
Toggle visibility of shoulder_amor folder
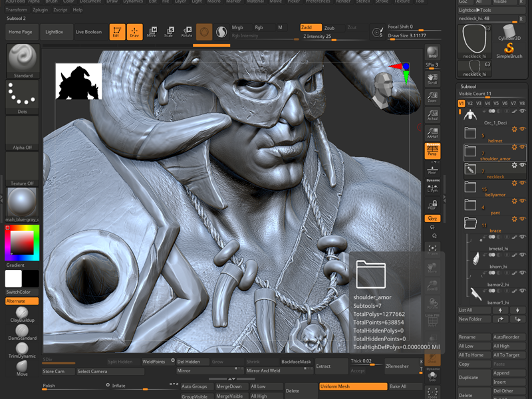coord(523,147)
